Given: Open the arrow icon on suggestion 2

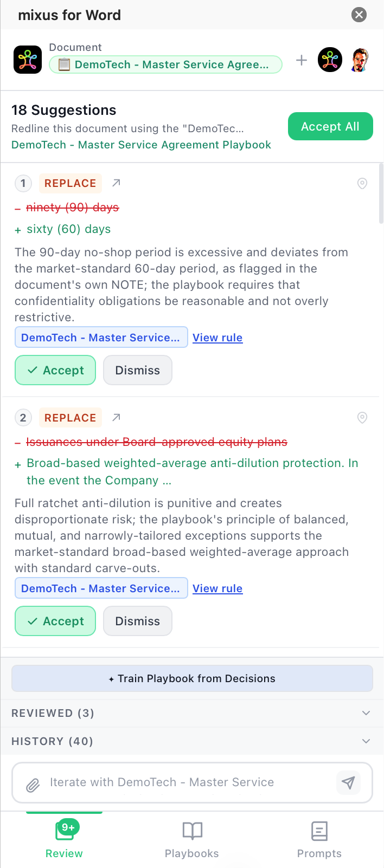Looking at the screenshot, I should point(116,418).
